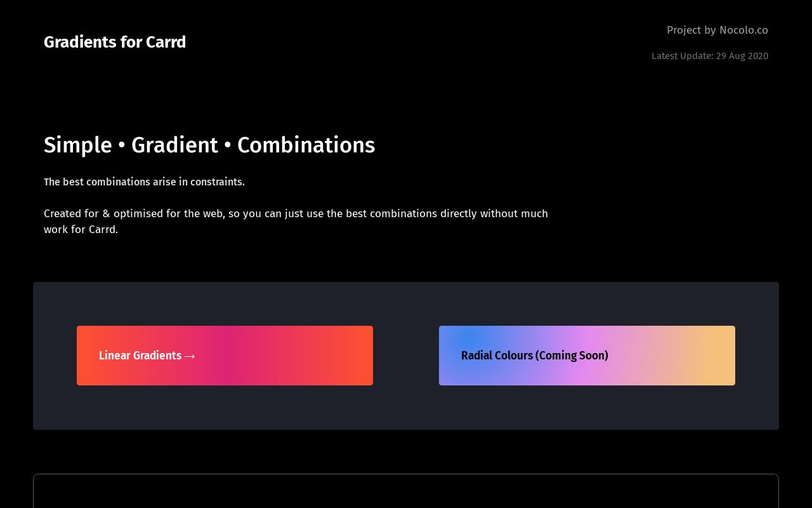This screenshot has width=812, height=508.
Task: Click the arrow icon after Linear Gradients
Action: [x=190, y=356]
